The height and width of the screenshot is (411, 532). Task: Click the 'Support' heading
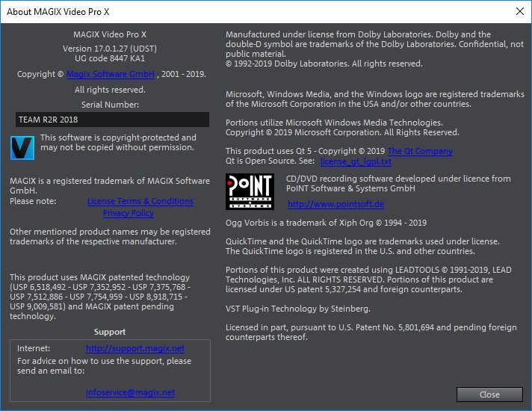110,332
